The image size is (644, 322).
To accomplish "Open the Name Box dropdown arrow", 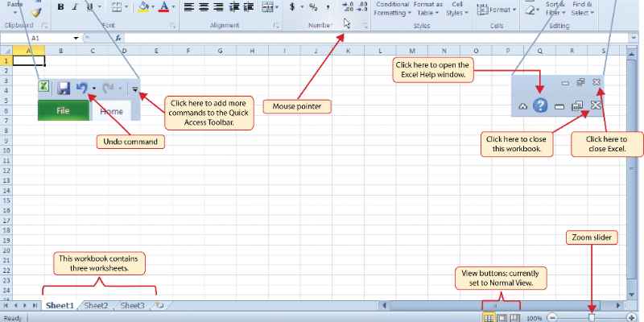I will click(76, 38).
